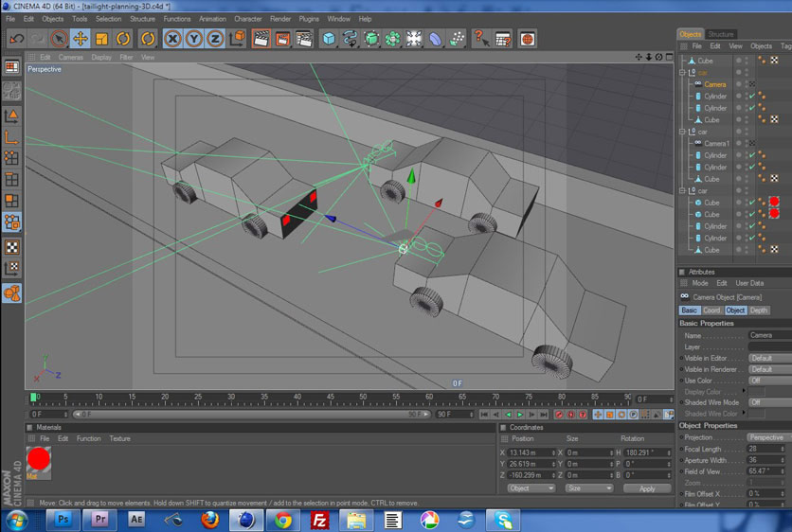Select the red material swatch

click(x=39, y=460)
